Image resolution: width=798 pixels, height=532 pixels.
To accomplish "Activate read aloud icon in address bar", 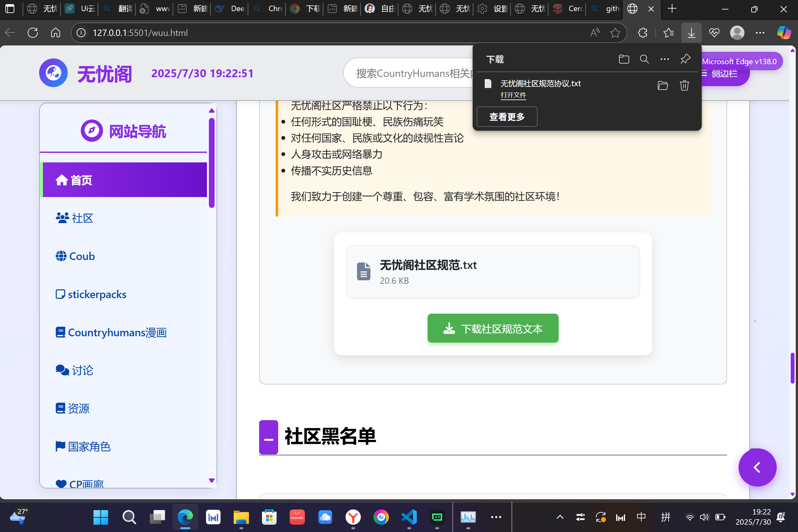I will tap(595, 33).
